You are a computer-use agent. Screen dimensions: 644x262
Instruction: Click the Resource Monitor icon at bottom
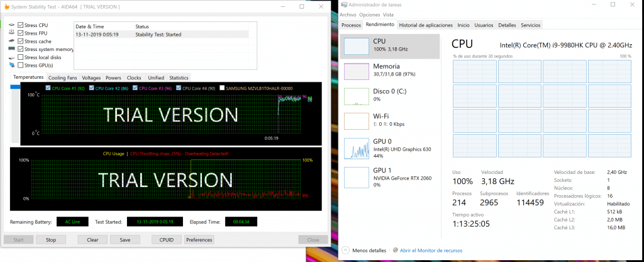click(395, 250)
